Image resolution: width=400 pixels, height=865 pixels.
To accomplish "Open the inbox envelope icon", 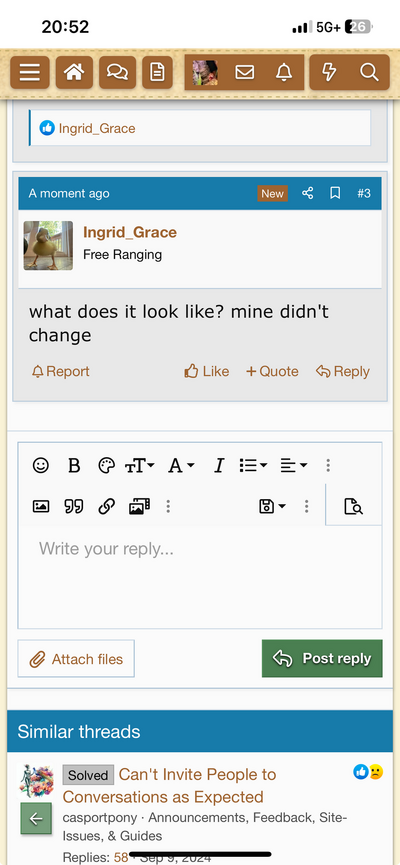I will 244,72.
